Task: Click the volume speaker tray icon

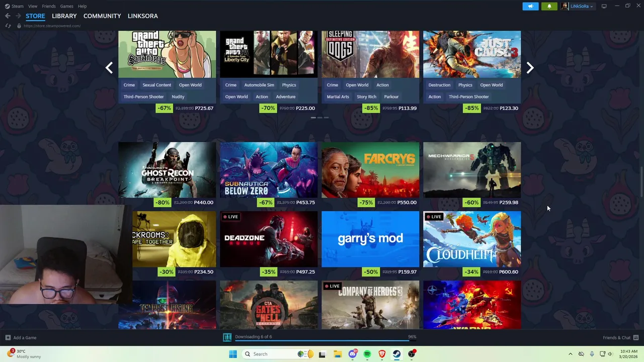Action: [610, 354]
